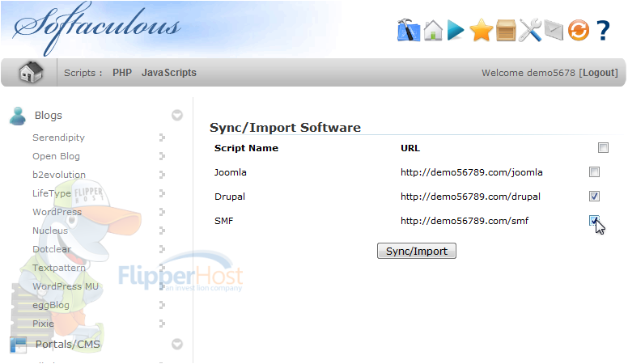Click the SMF URL text
Image resolution: width=628 pixels, height=364 pixels.
coord(465,221)
